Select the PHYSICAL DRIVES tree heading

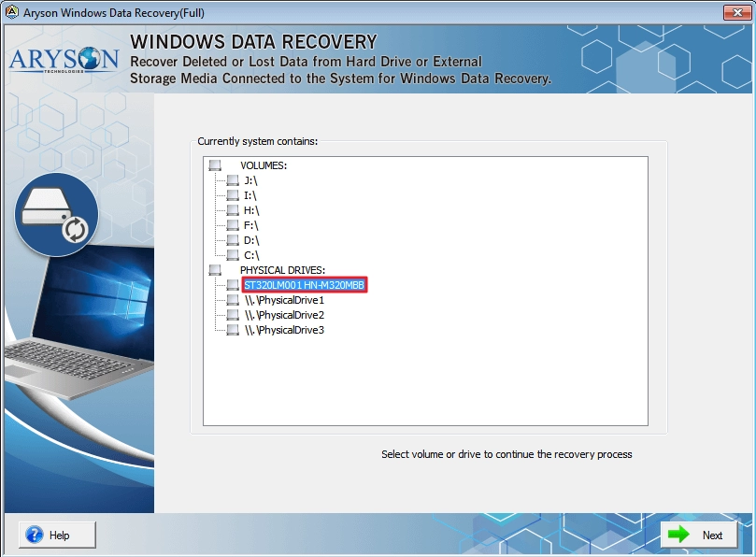[x=282, y=270]
